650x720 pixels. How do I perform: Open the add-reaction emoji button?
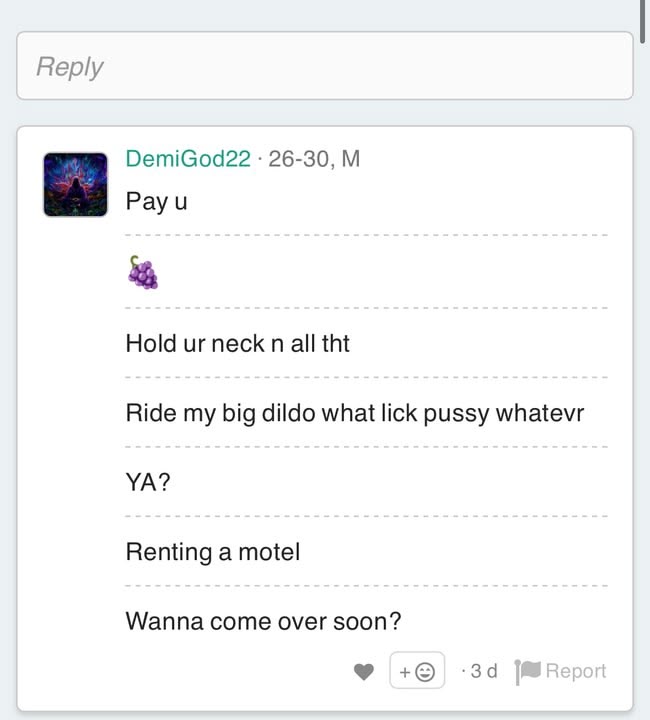tap(417, 670)
